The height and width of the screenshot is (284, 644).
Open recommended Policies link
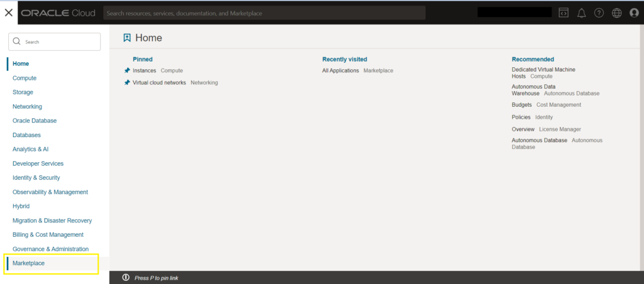(x=521, y=117)
